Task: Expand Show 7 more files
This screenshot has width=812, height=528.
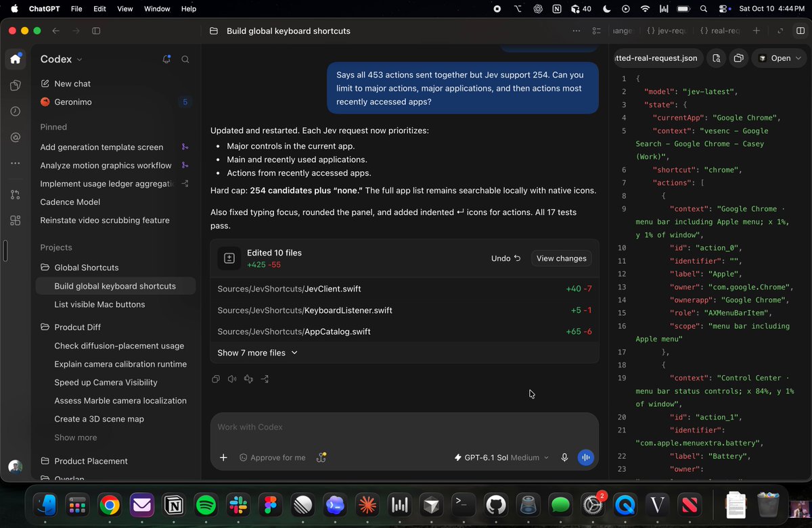Action: (258, 353)
